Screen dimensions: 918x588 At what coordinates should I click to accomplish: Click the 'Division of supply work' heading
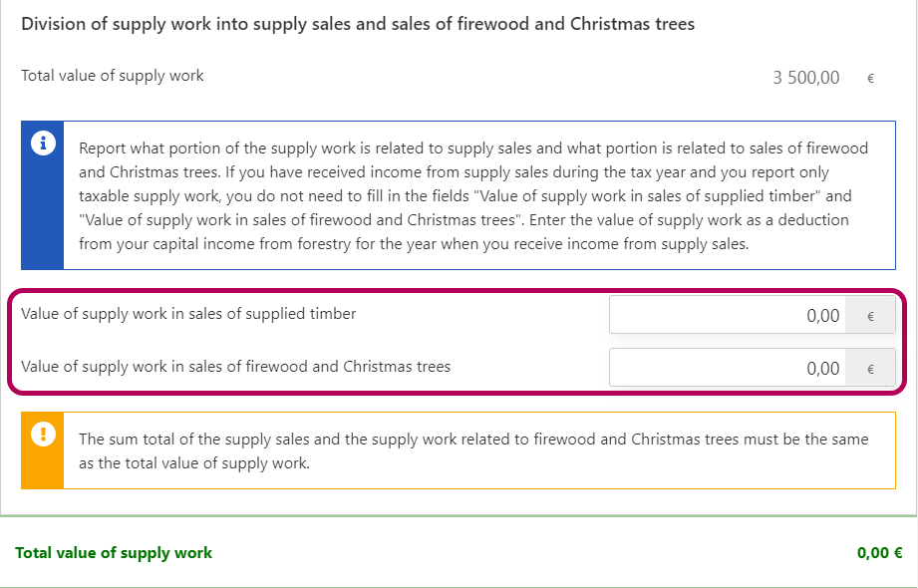pyautogui.click(x=358, y=24)
